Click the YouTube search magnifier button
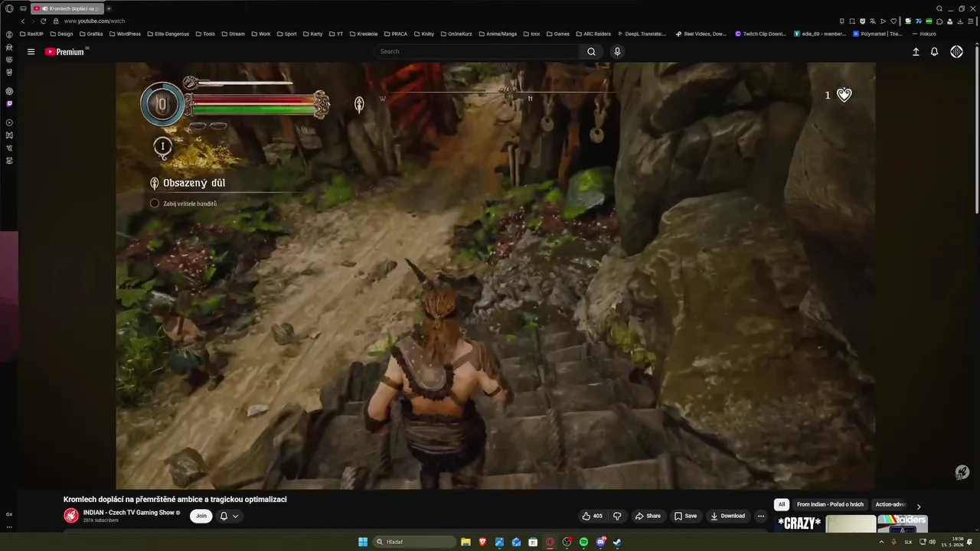 pyautogui.click(x=591, y=51)
